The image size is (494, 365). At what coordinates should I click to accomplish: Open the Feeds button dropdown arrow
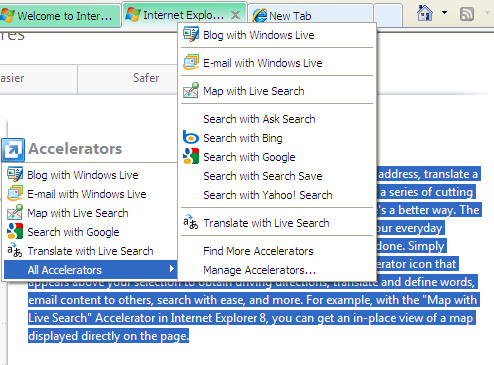point(487,13)
